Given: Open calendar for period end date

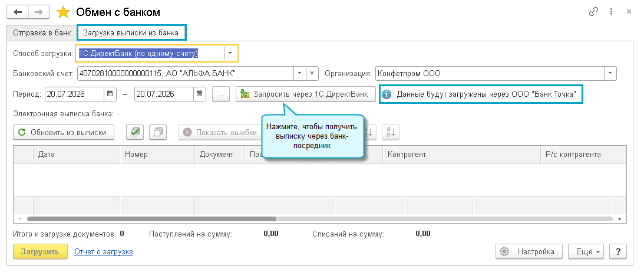Looking at the screenshot, I should (199, 93).
